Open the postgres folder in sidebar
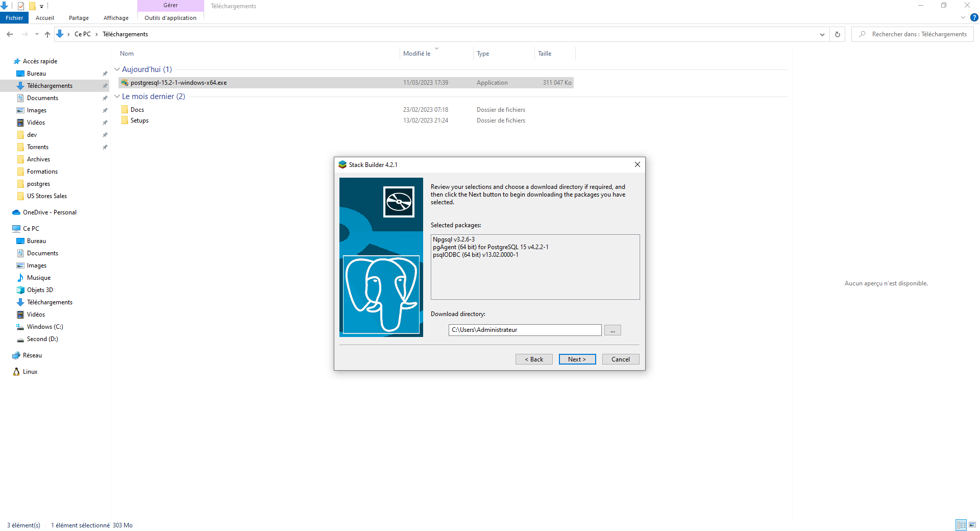Image resolution: width=980 pixels, height=531 pixels. pyautogui.click(x=38, y=184)
